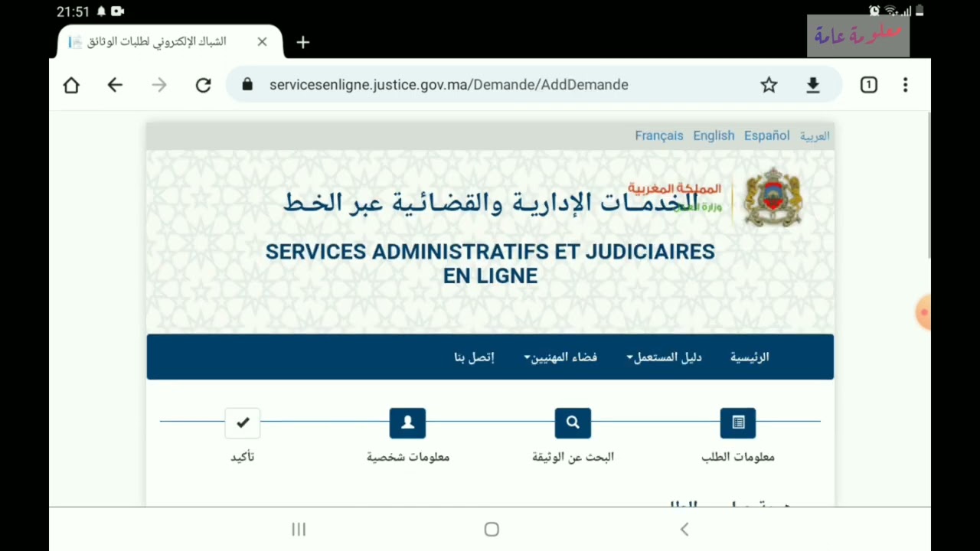Expand فضاء المهنيين dropdown menu
This screenshot has width=980, height=551.
coord(560,357)
